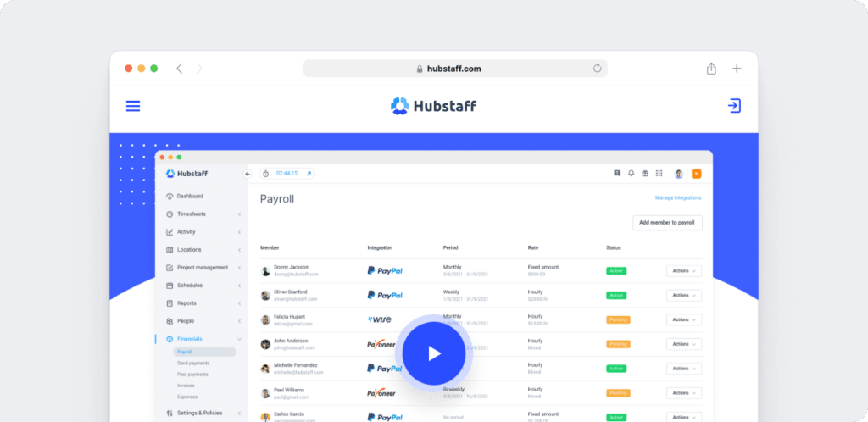
Task: Click the Integration column header
Action: (x=380, y=247)
